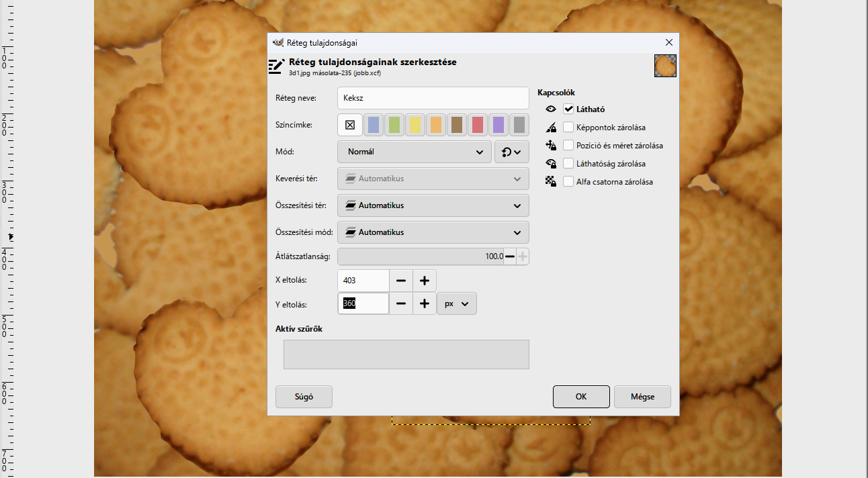Viewport: 868px width, 478px height.
Task: Decrease opacity with the minus button
Action: coord(510,256)
